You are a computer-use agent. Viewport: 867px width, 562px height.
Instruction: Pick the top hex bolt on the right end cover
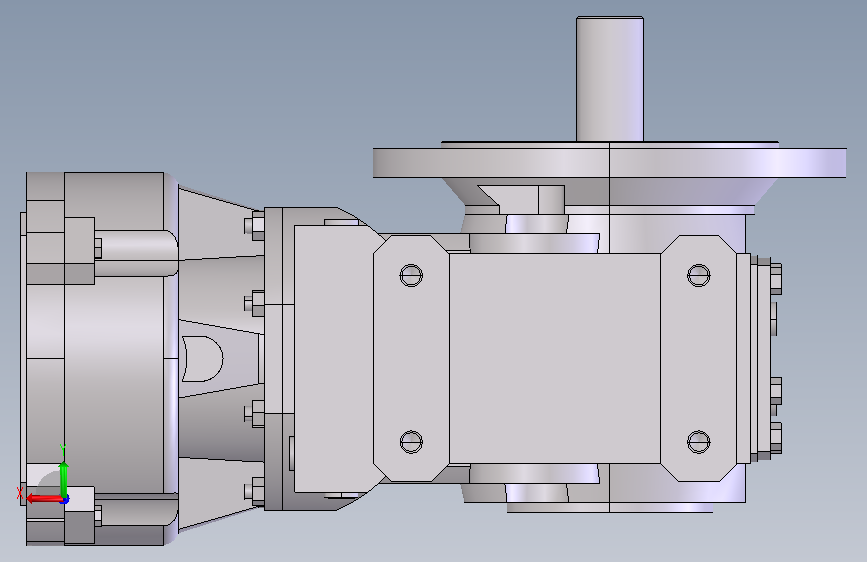pyautogui.click(x=775, y=279)
